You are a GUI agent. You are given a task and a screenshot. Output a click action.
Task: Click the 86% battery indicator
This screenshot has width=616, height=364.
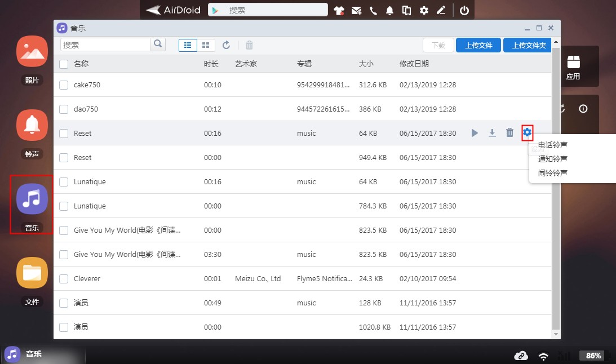[x=593, y=356]
